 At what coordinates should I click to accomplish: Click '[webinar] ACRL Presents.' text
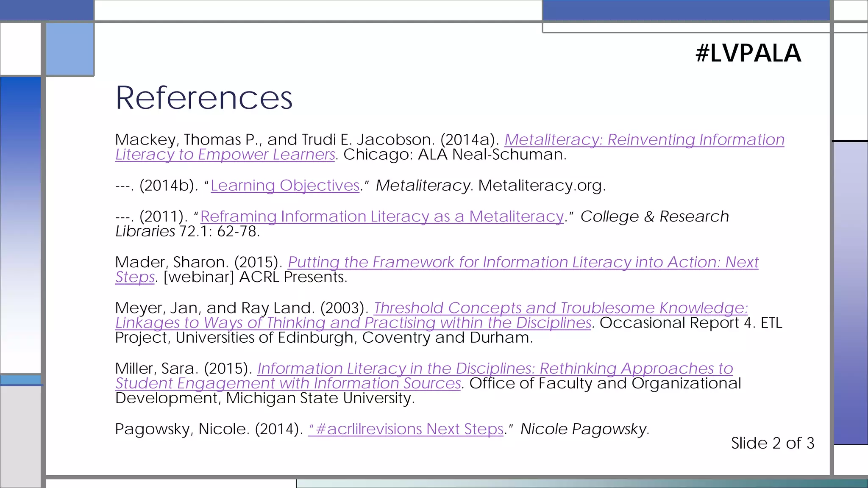tap(255, 277)
